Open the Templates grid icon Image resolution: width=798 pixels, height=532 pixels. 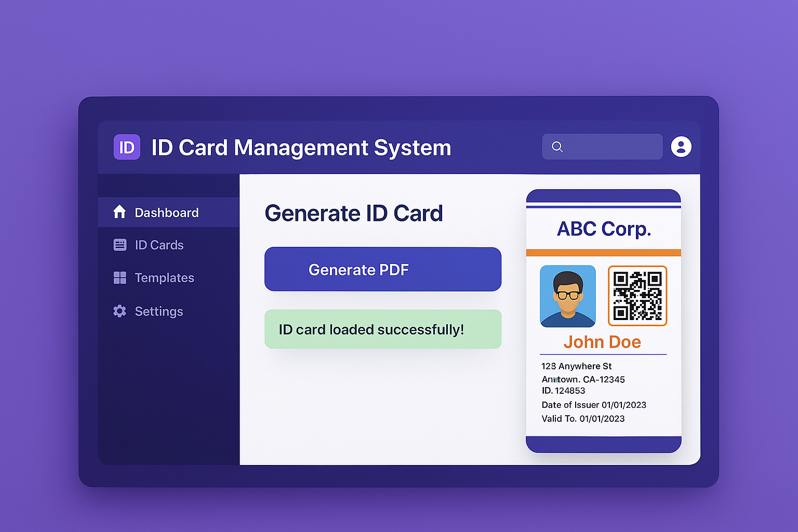click(119, 277)
